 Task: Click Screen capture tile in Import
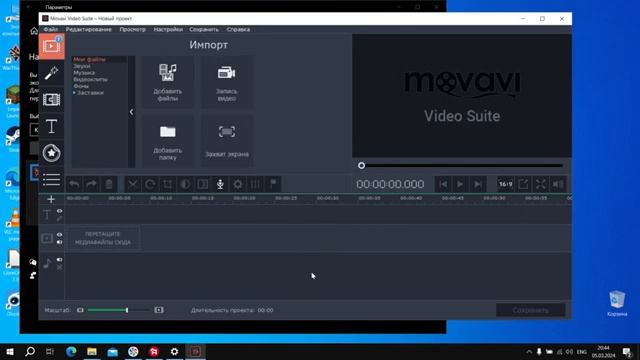[227, 141]
